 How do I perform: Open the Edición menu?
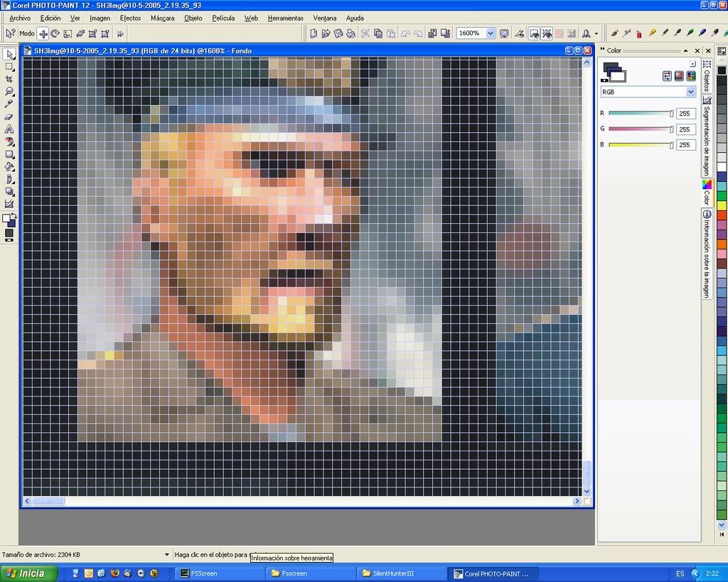point(50,18)
